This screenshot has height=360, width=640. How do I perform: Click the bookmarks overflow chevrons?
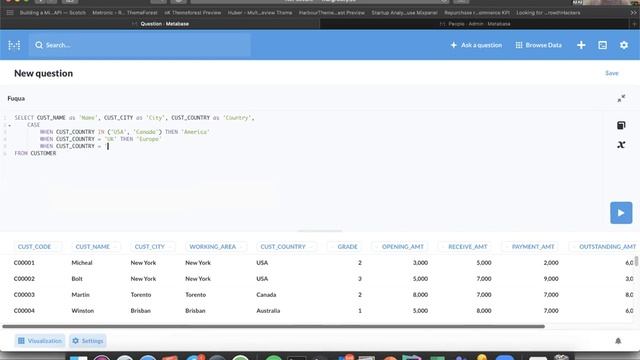[x=633, y=13]
